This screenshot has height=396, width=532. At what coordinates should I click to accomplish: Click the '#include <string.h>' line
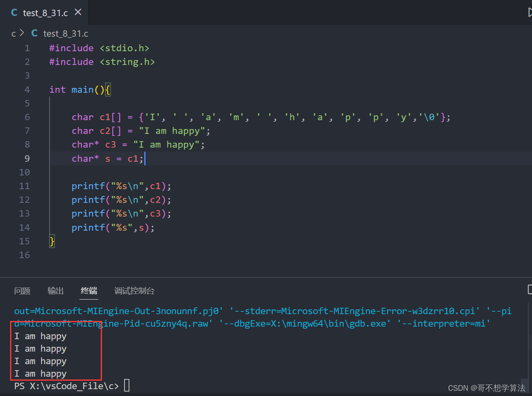tap(102, 62)
